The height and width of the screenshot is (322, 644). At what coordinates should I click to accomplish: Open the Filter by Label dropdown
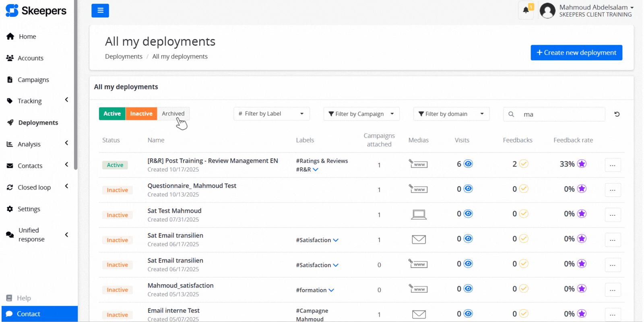tap(271, 114)
